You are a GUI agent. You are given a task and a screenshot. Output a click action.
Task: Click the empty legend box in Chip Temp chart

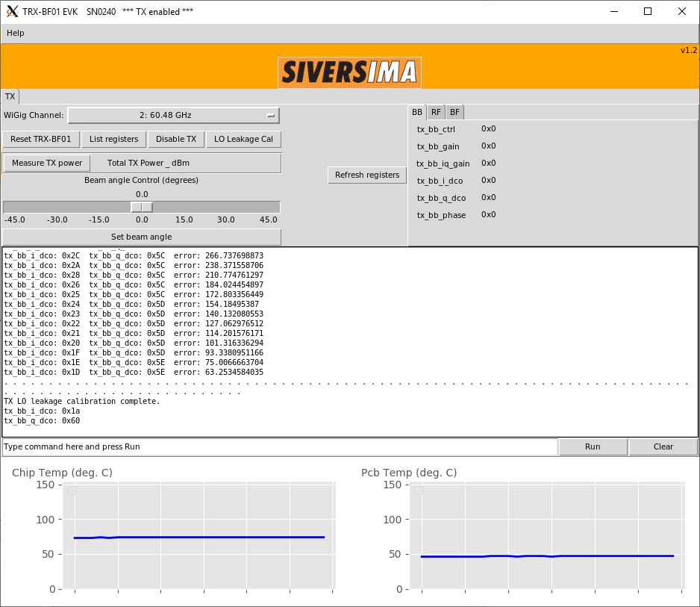pos(72,491)
